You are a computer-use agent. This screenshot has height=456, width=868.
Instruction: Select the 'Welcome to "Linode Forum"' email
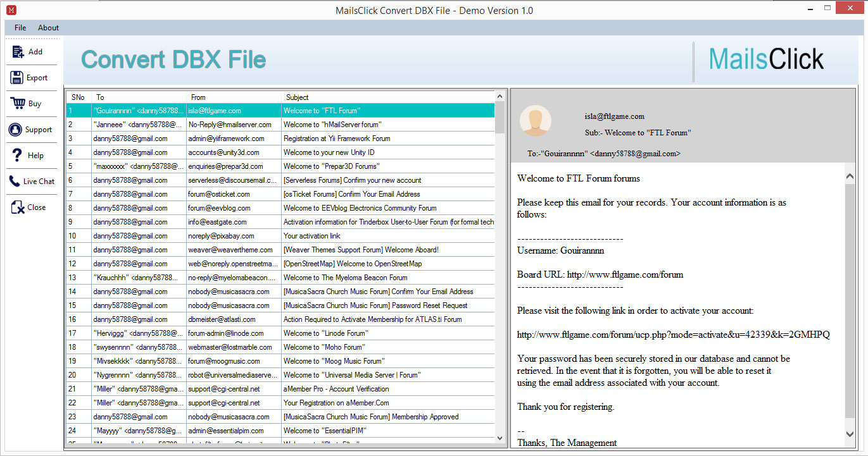click(x=280, y=333)
